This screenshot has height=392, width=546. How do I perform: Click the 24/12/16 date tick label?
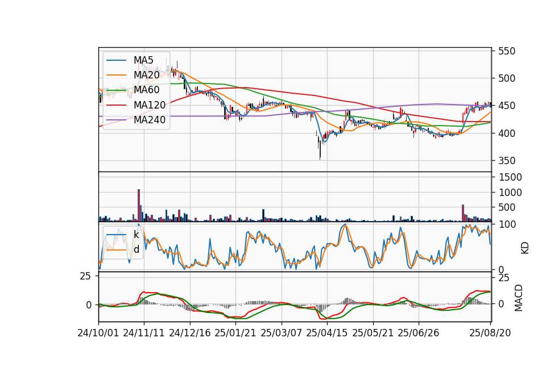coord(190,333)
